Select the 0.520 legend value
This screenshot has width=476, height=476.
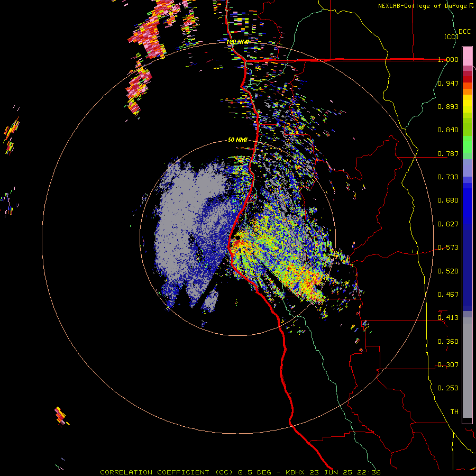(448, 271)
